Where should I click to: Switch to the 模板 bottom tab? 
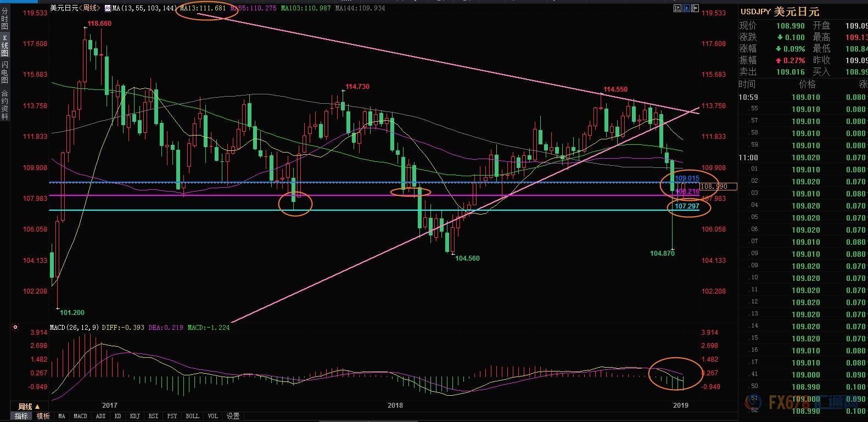(x=43, y=417)
